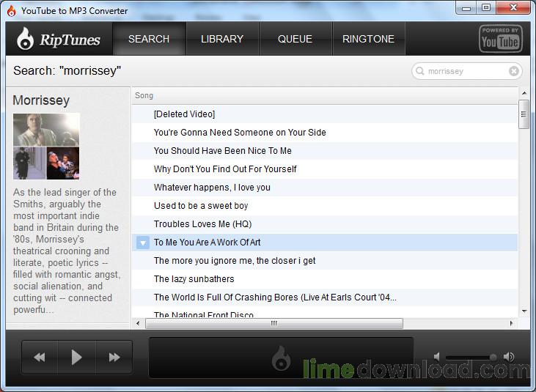The image size is (536, 392).
Task: Click the now-playing display panel
Action: pos(281,357)
